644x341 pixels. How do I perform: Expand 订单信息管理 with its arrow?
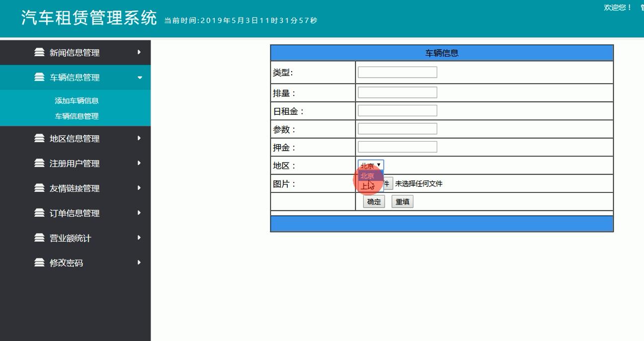pos(139,212)
